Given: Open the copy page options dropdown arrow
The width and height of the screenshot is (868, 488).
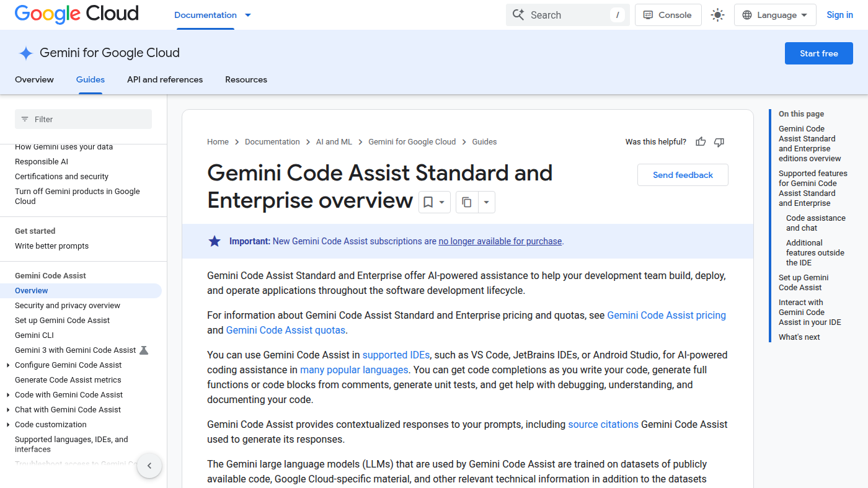Looking at the screenshot, I should (487, 202).
